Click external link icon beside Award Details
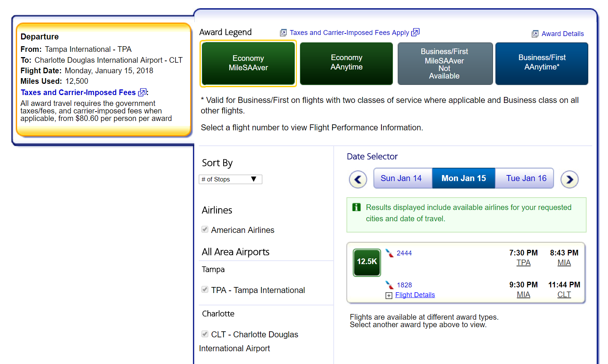Image resolution: width=608 pixels, height=364 pixels. coord(535,34)
